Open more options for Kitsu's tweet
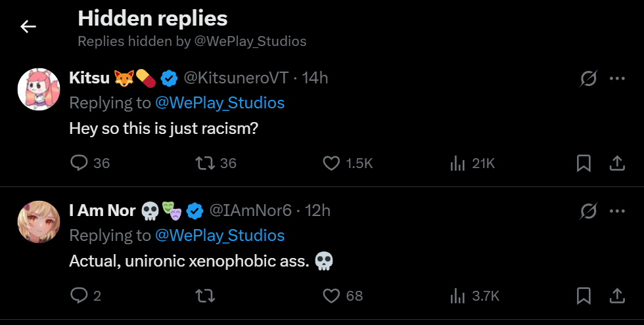The image size is (644, 325). [x=617, y=79]
